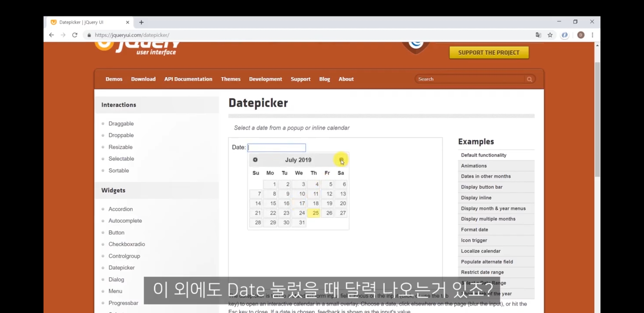
Task: Open the Support menu item
Action: [300, 79]
